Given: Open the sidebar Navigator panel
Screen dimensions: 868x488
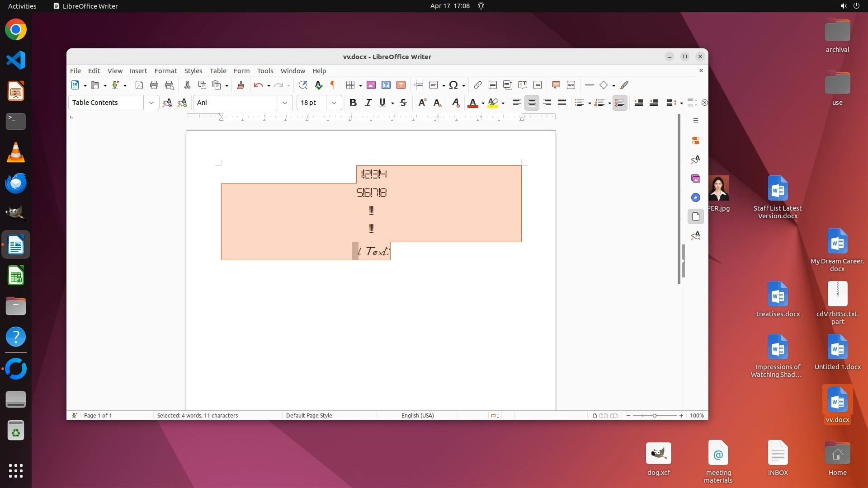Looking at the screenshot, I should pos(696,197).
